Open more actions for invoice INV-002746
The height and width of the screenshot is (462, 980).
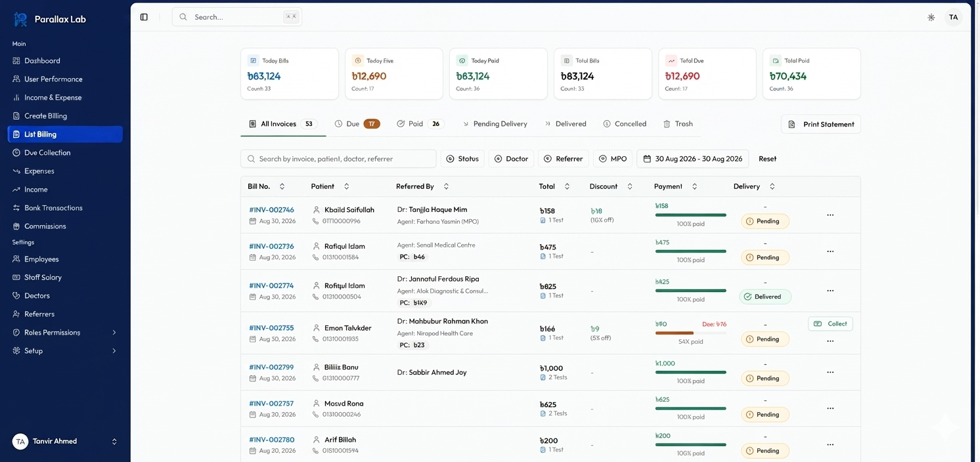(x=830, y=215)
